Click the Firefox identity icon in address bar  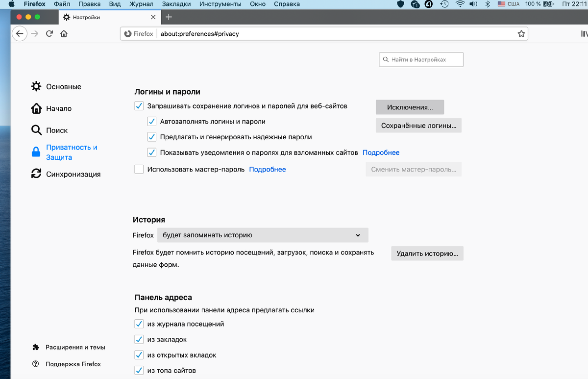click(139, 34)
